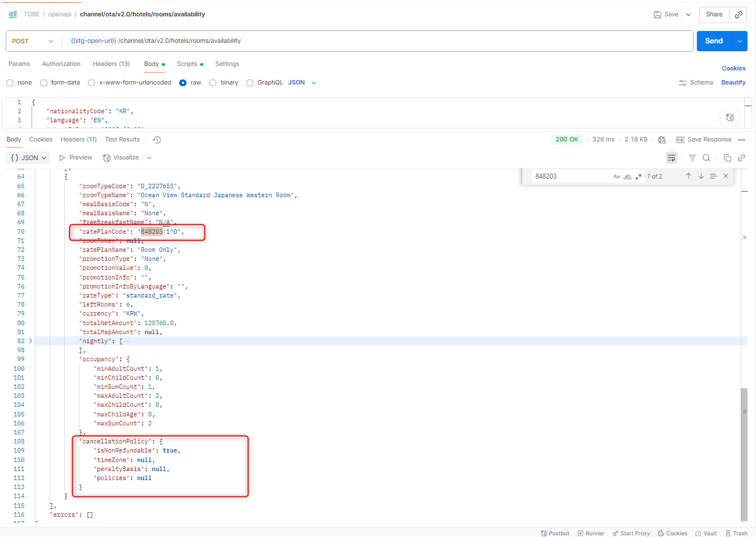Open the Send options dropdown arrow

(x=739, y=41)
